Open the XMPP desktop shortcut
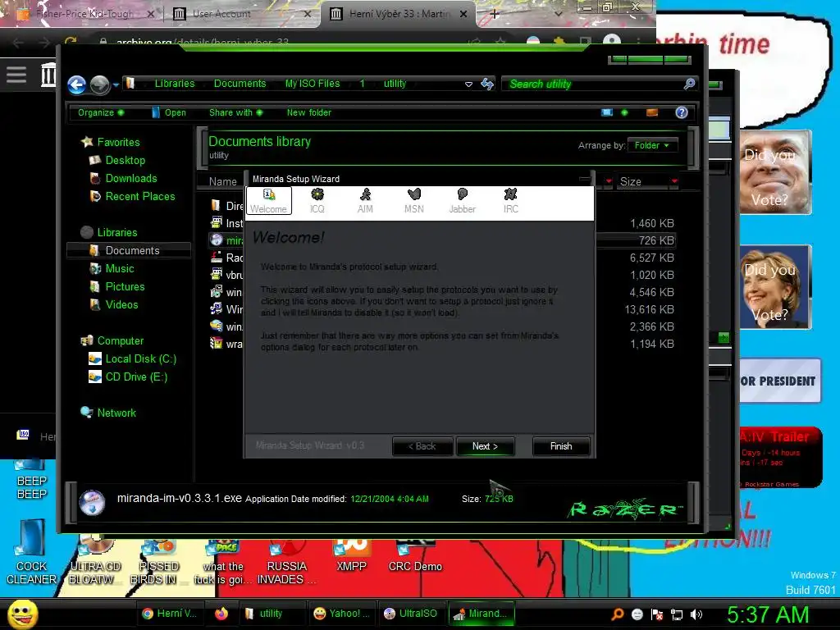840x630 pixels. tap(351, 555)
